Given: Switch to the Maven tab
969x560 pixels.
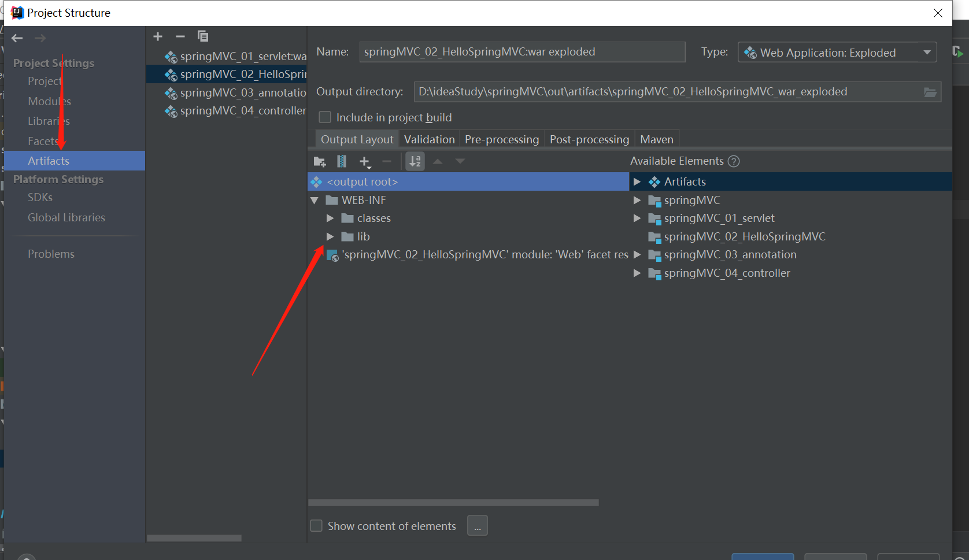Looking at the screenshot, I should [657, 139].
